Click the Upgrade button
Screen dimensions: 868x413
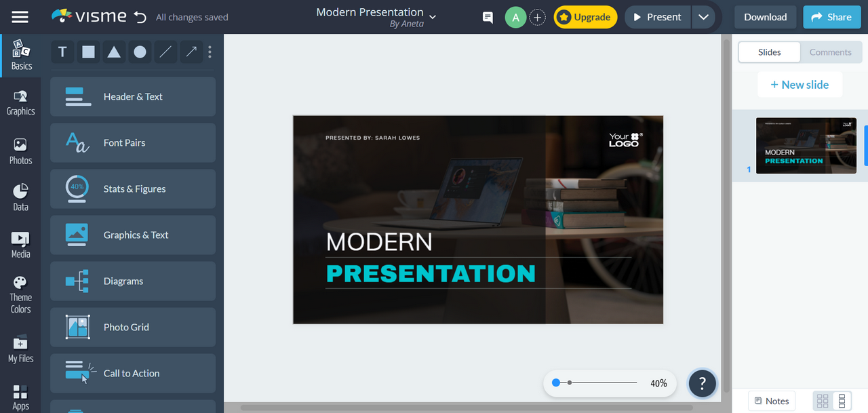click(x=586, y=18)
